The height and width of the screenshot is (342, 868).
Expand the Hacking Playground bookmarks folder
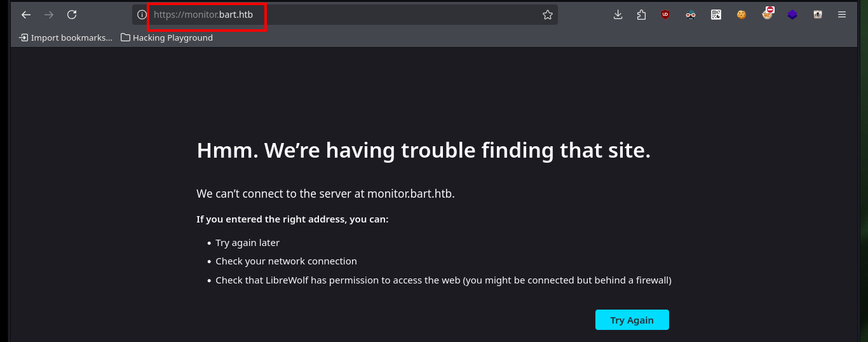click(167, 38)
